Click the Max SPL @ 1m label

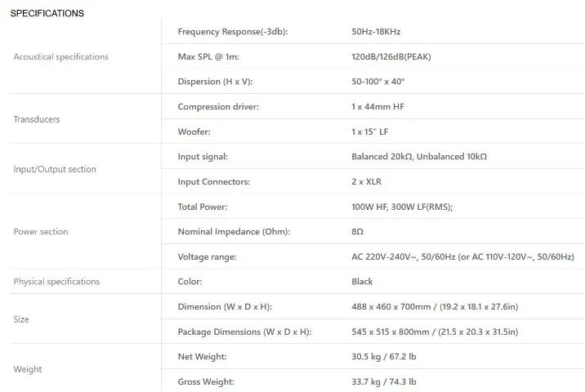pyautogui.click(x=208, y=56)
